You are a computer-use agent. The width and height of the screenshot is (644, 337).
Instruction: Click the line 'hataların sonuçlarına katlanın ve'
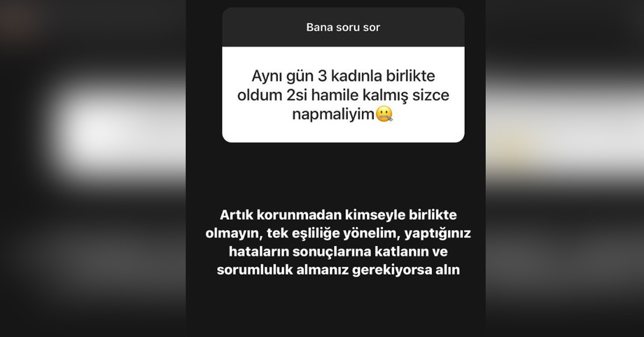pyautogui.click(x=338, y=252)
